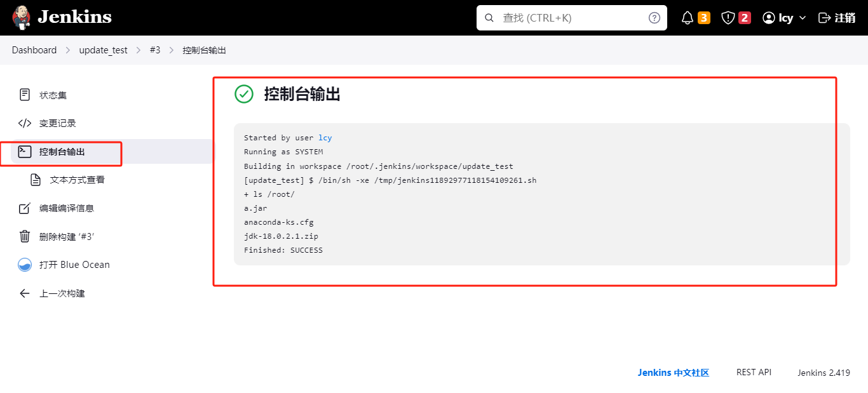The width and height of the screenshot is (868, 393).
Task: Click 'a.jar' output line
Action: tap(255, 208)
